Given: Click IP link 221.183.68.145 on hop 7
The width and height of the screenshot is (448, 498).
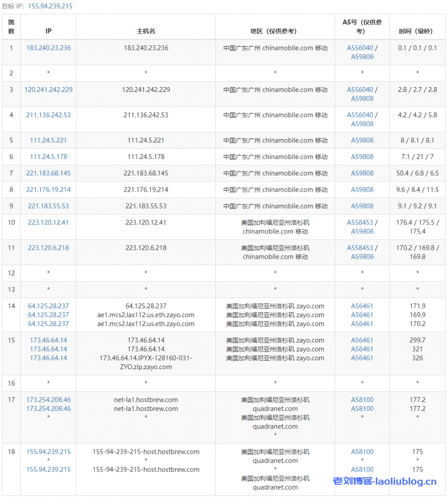Looking at the screenshot, I should pyautogui.click(x=48, y=173).
